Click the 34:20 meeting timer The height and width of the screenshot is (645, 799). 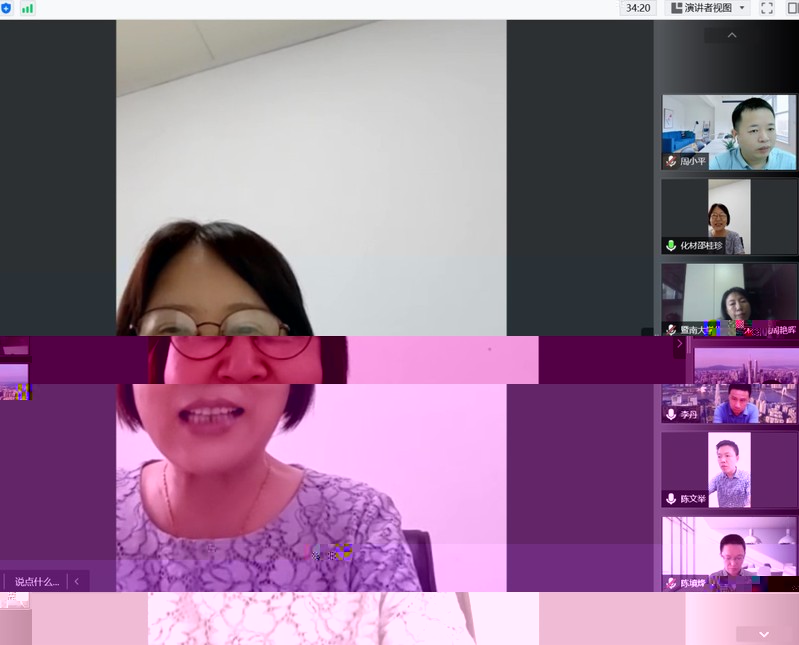tap(637, 8)
